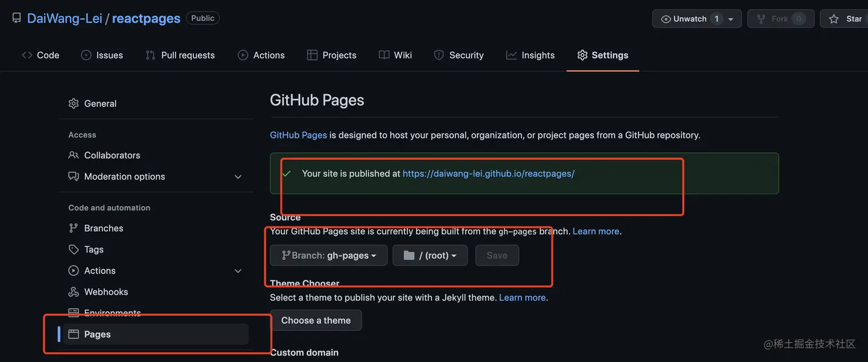Click Learn more link in Source section
Screen dimensions: 868x362
[x=596, y=231]
